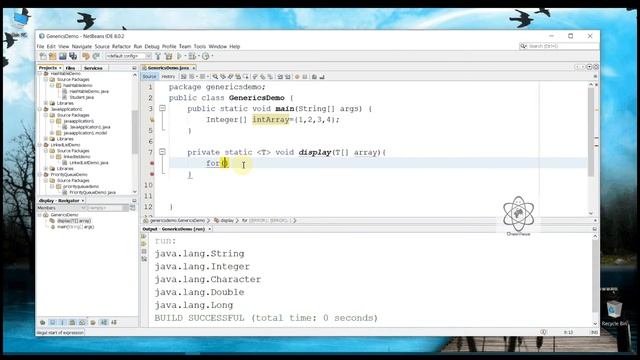The image size is (640, 360).
Task: Click the editor Find Selection magnifier icon
Action: coord(215,77)
